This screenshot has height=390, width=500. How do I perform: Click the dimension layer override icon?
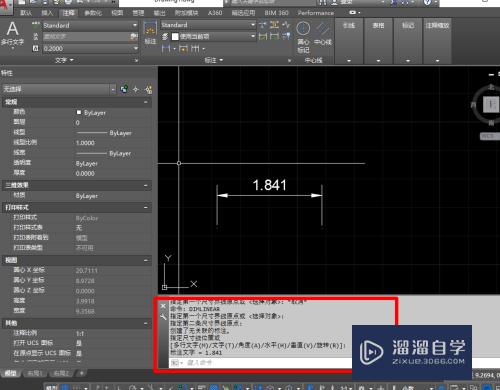coord(165,36)
